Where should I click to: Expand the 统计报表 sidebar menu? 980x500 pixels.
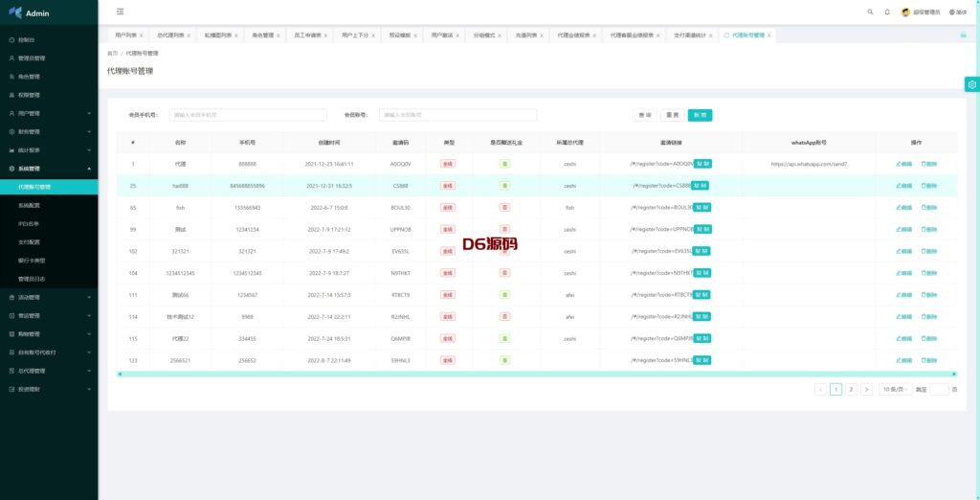click(x=49, y=150)
